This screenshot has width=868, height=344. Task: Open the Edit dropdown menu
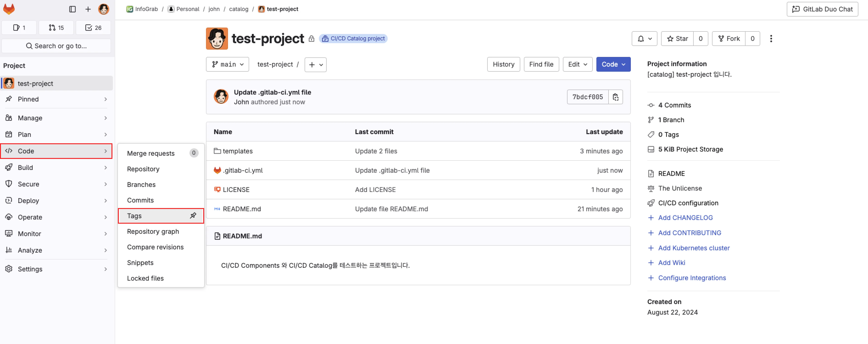pos(577,64)
